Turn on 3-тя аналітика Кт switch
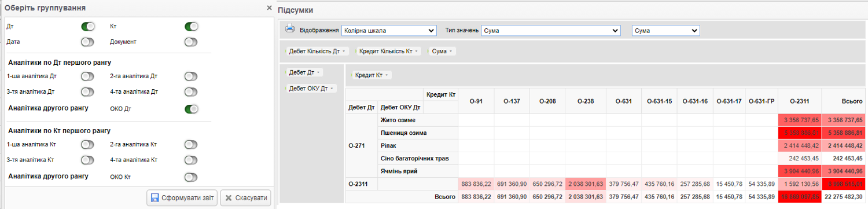The width and height of the screenshot is (868, 209). [88, 160]
